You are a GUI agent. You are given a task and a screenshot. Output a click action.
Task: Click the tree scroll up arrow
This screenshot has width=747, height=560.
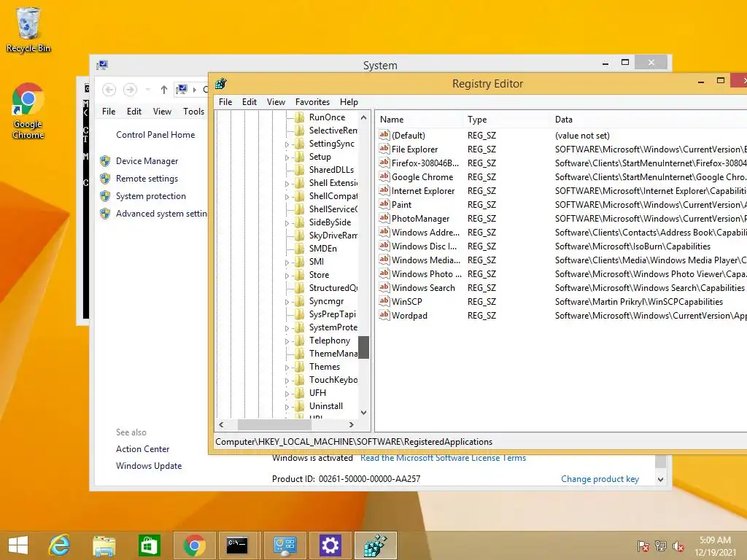point(363,117)
